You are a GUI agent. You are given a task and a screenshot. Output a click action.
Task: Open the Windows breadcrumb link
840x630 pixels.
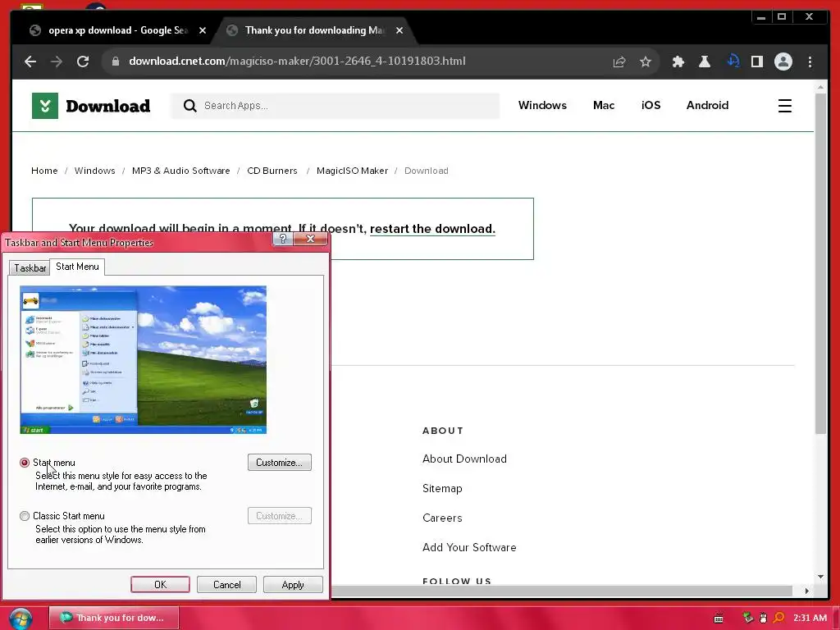coord(95,171)
